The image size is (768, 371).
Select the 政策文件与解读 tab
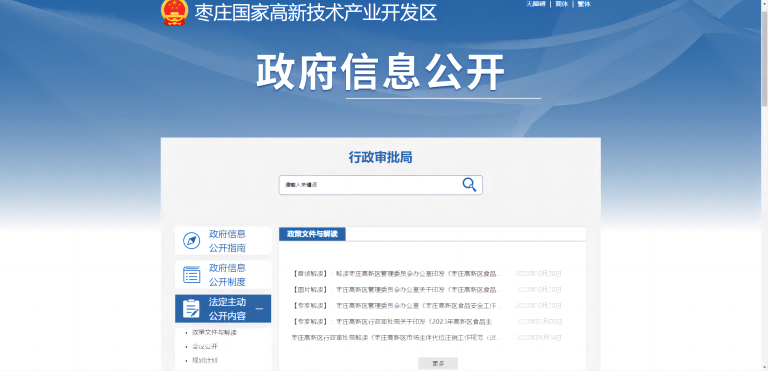point(312,234)
